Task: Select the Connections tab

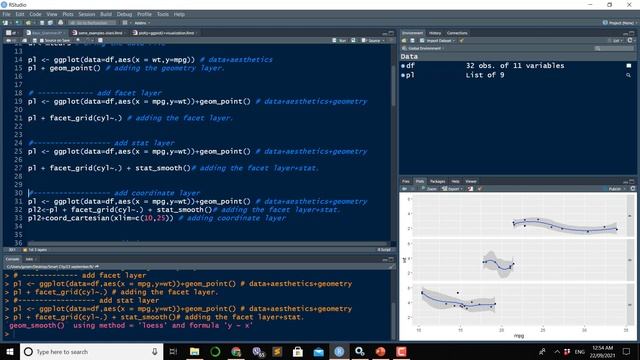Action: [457, 33]
